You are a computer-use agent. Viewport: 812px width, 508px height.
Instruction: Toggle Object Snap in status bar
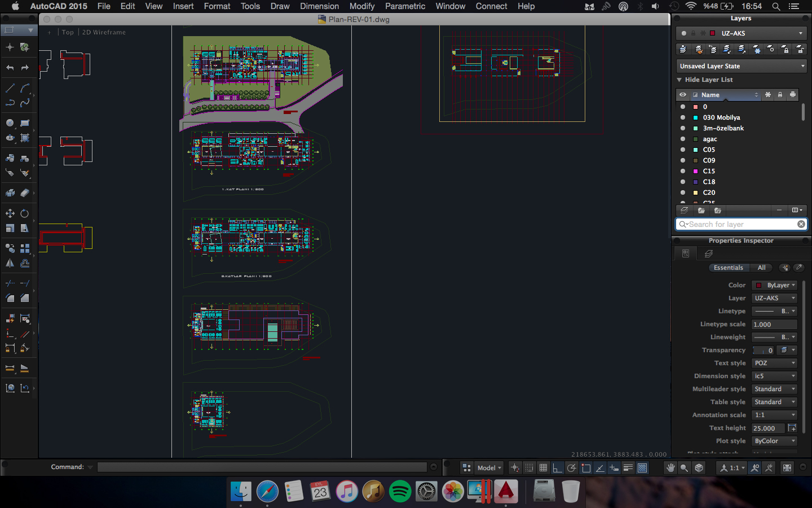586,468
